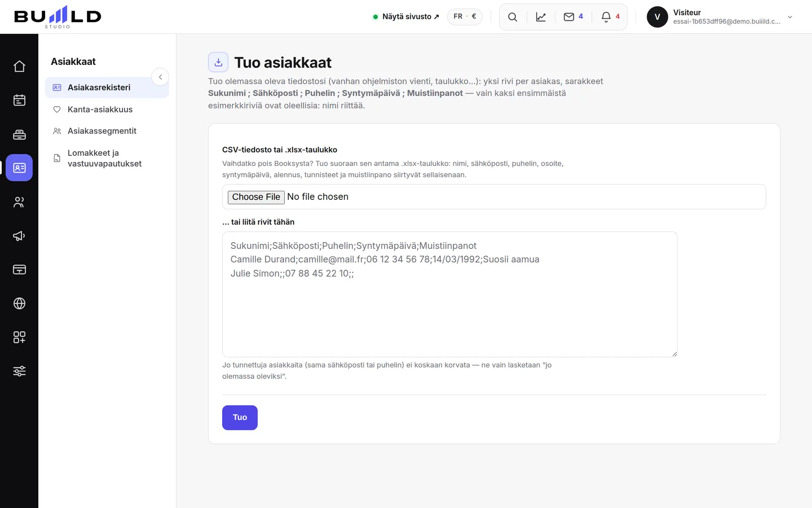Expand the Visiteur account dropdown
The height and width of the screenshot is (508, 812).
coord(790,17)
